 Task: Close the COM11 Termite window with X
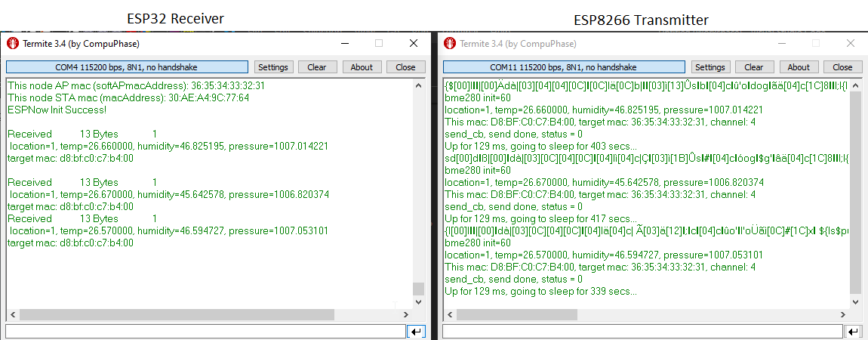[851, 43]
